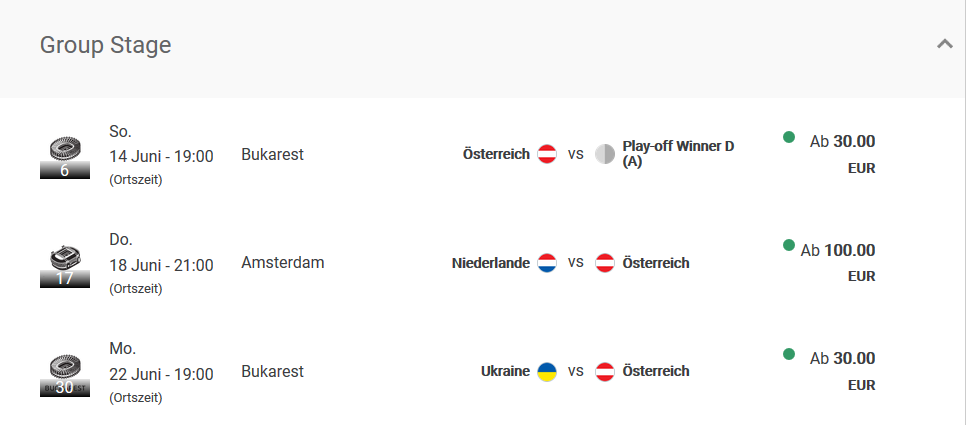Collapse the Group Stage section chevron
Image resolution: width=968 pixels, height=425 pixels.
945,44
